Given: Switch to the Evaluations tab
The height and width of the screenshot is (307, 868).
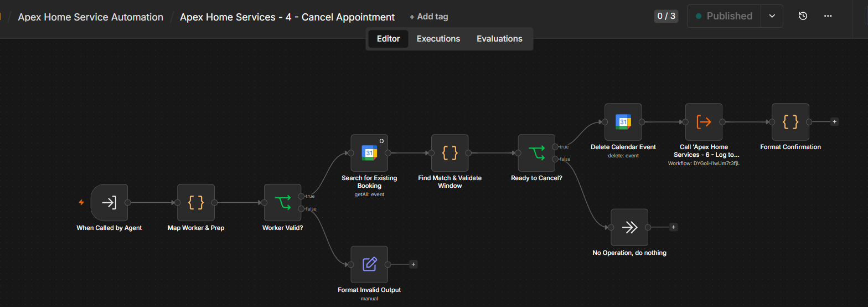Looking at the screenshot, I should click(499, 39).
